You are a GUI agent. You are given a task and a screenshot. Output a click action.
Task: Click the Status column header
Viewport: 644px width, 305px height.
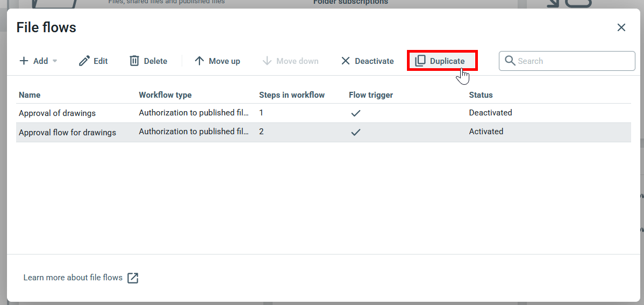pos(481,95)
